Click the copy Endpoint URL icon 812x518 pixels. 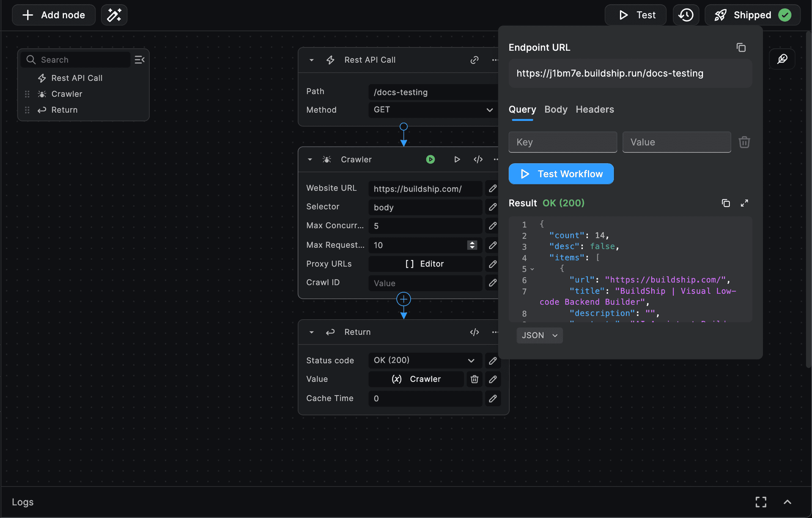pyautogui.click(x=741, y=47)
